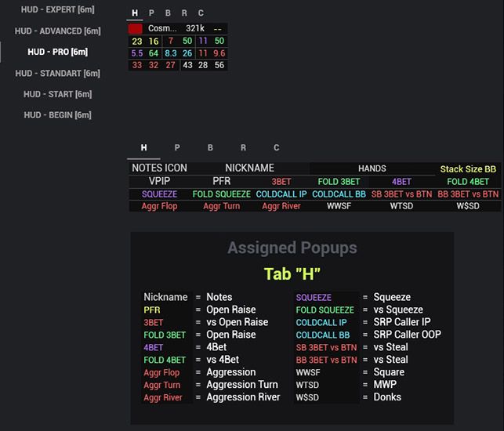This screenshot has width=504, height=431.
Task: Click VPIP cell in layout table
Action: [x=159, y=181]
